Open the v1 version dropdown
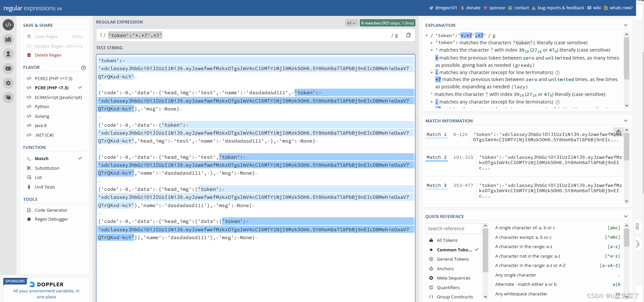644x302 pixels. coord(351,23)
